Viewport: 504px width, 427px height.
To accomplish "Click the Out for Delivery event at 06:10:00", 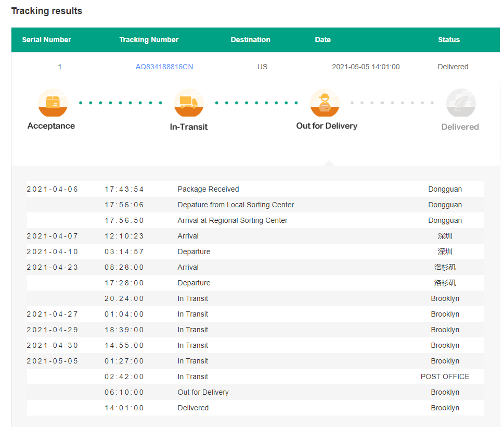I will [x=203, y=392].
